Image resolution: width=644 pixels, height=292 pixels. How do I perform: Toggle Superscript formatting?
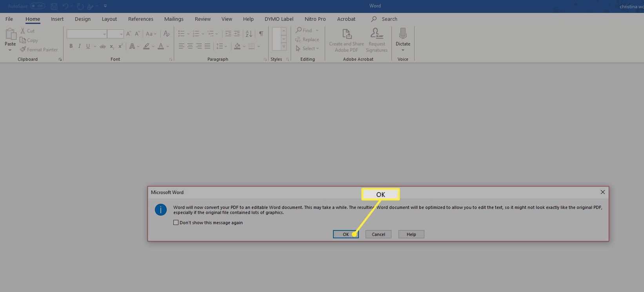[120, 46]
